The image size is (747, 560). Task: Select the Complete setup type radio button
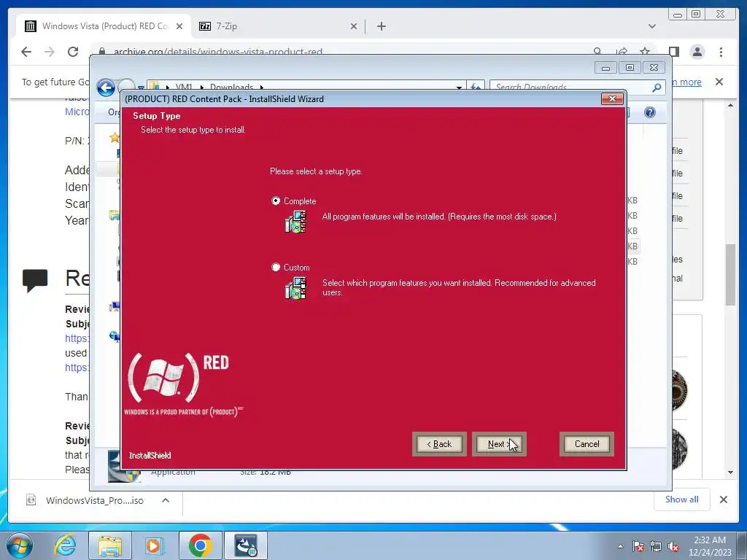coord(276,201)
